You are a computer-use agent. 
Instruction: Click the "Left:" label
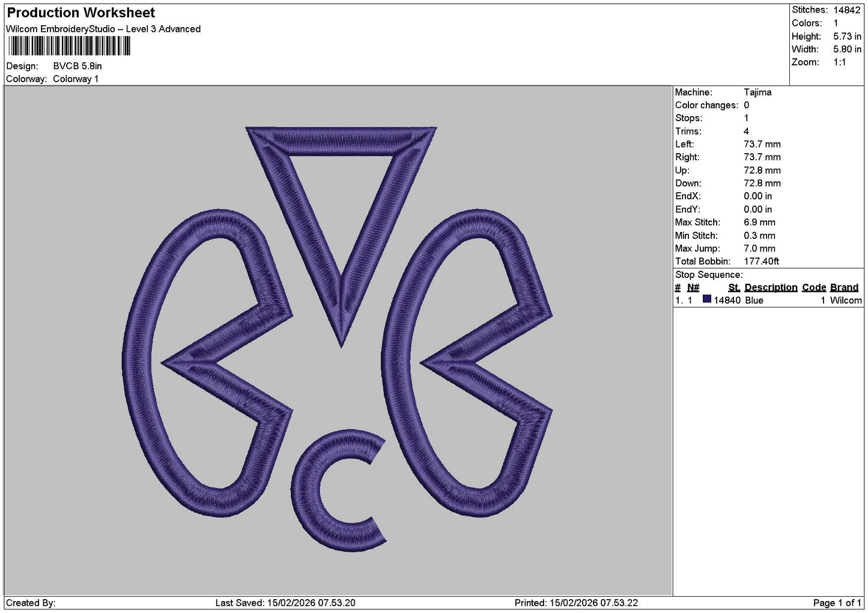point(684,145)
